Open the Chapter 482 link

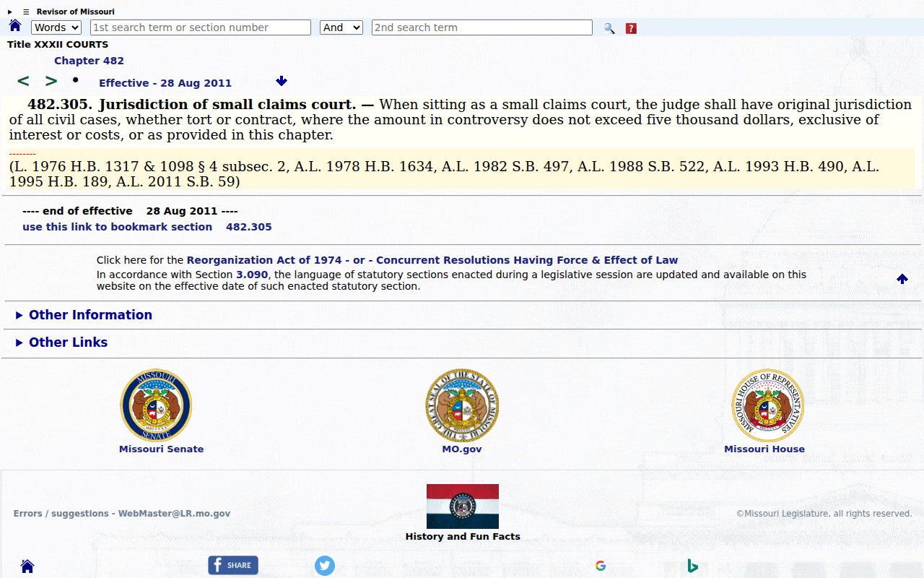point(89,61)
